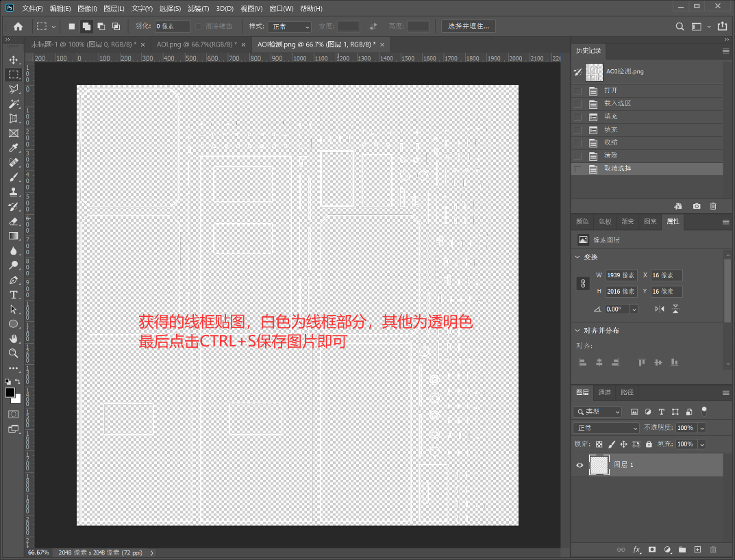Switch to the 通道 channels tab
Image resolution: width=735 pixels, height=560 pixels.
point(604,392)
